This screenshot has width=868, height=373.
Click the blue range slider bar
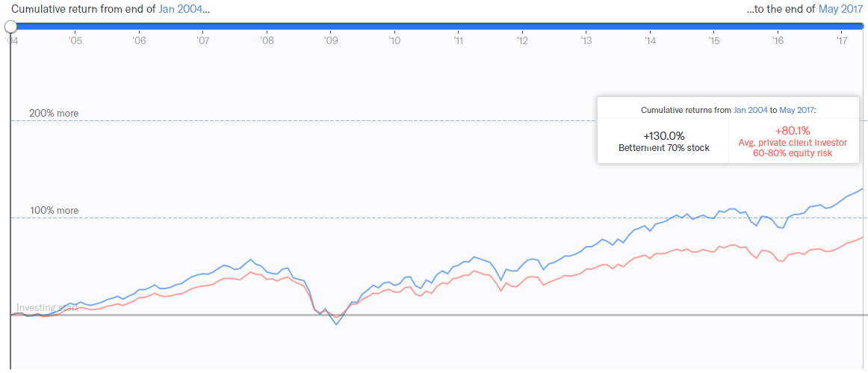click(437, 25)
